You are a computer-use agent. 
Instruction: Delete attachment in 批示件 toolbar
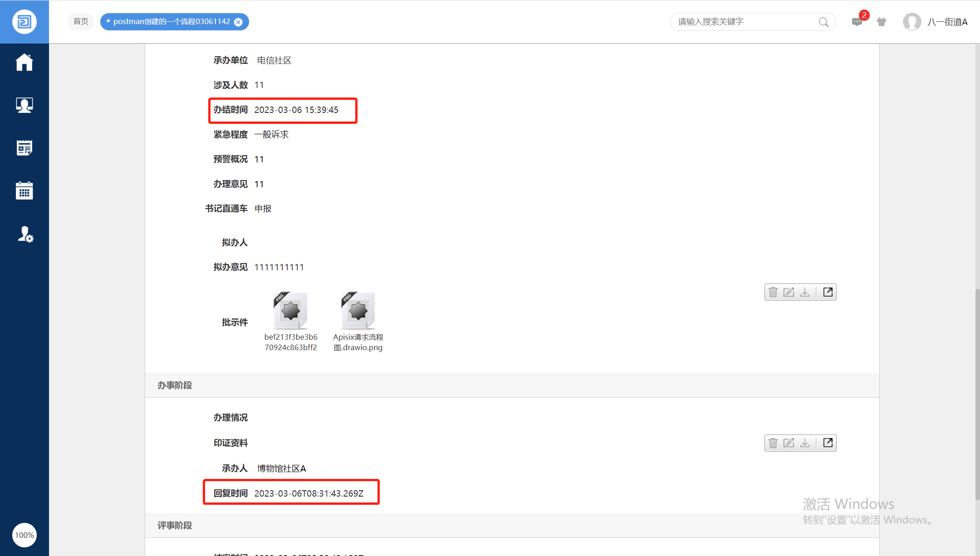coord(773,292)
